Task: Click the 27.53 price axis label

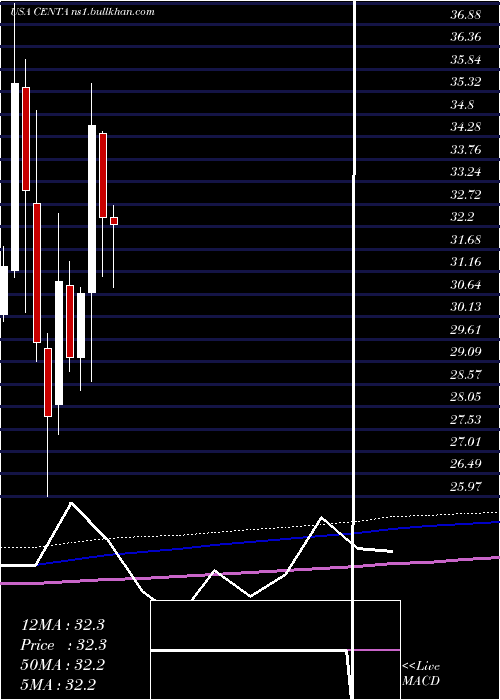Action: (x=466, y=420)
